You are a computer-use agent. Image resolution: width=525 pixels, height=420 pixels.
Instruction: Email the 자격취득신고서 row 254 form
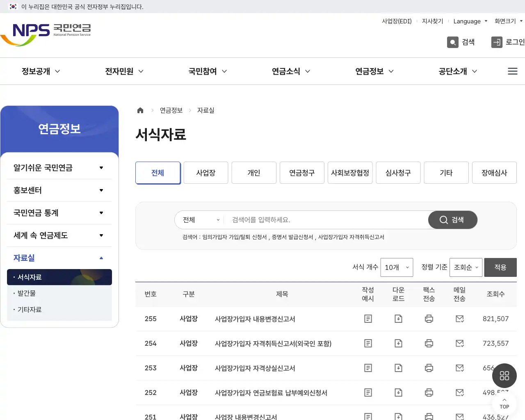coord(460,343)
